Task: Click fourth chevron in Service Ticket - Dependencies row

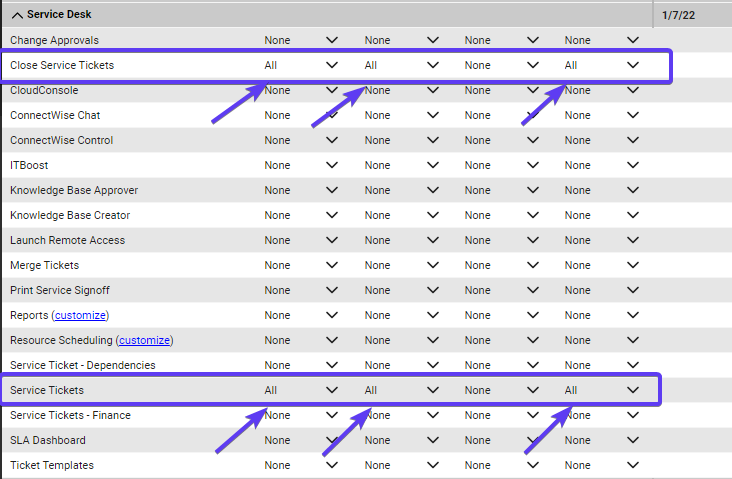Action: pyautogui.click(x=632, y=365)
